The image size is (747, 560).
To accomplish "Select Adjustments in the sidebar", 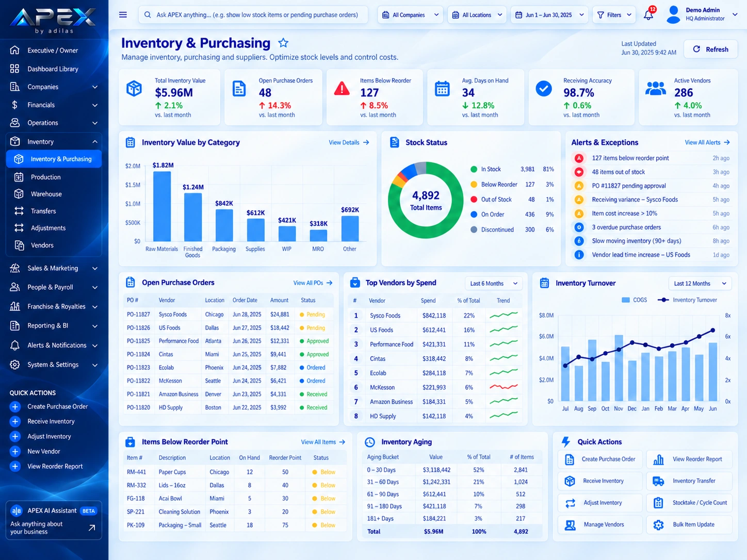I will coord(54,228).
